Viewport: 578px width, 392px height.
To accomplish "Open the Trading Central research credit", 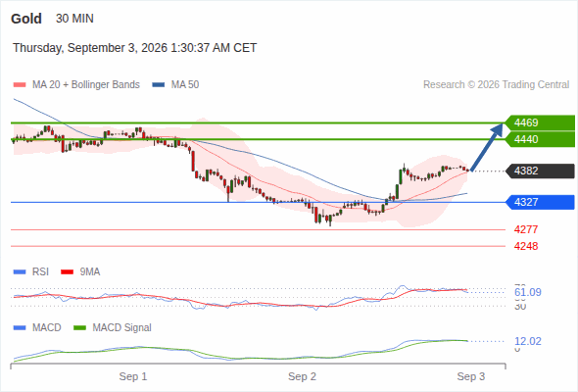I will [x=496, y=85].
